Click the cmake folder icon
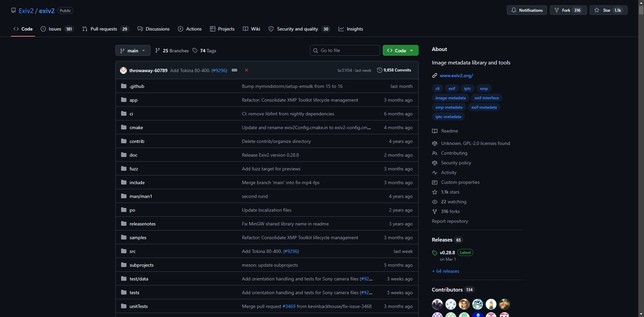 (x=124, y=127)
